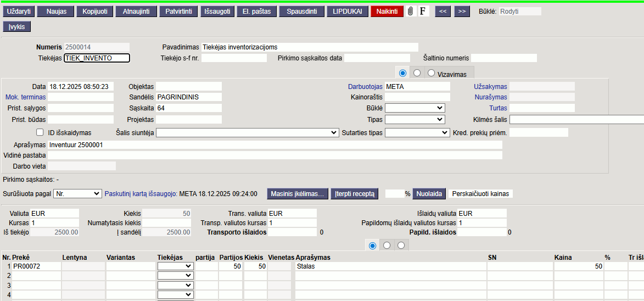
Task: Select the Vizavimas radio button
Action: (431, 73)
